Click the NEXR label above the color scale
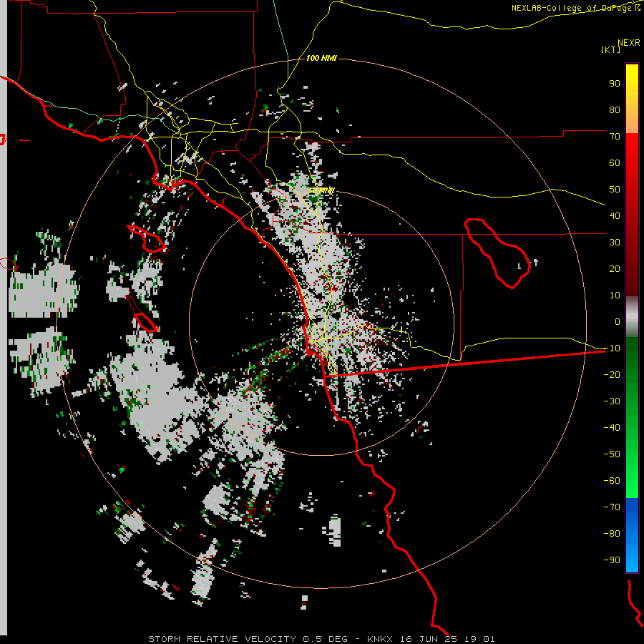The image size is (644, 644). coord(629,43)
